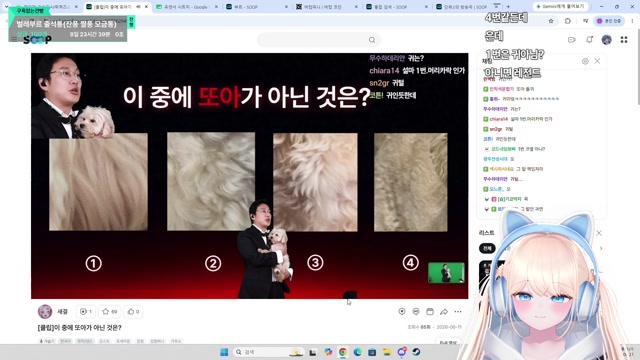Open streamer name 새결 channel link
Image resolution: width=640 pixels, height=360 pixels.
tap(62, 311)
